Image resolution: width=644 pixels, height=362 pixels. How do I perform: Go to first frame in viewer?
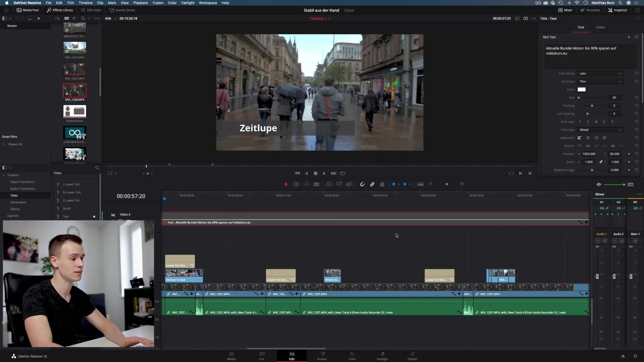click(297, 173)
